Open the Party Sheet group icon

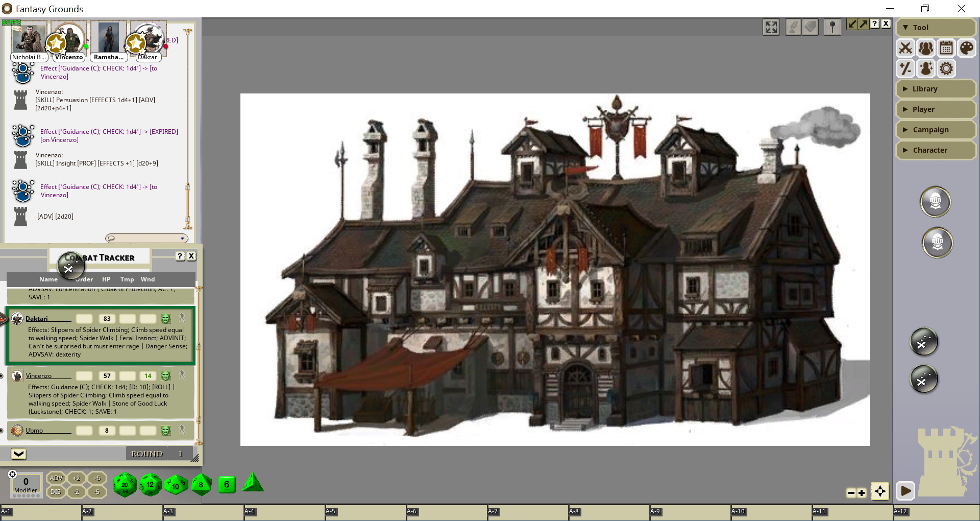(x=926, y=49)
